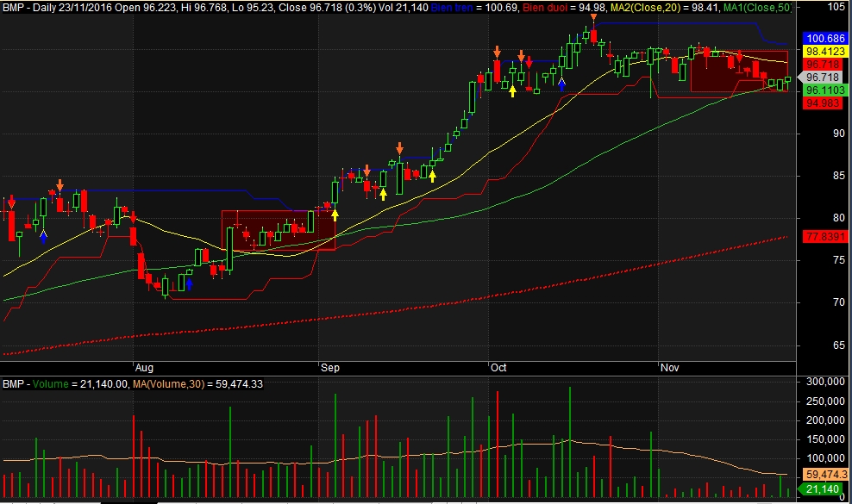
Task: Click the green MA1(Close,50) indicator label
Action: (757, 8)
